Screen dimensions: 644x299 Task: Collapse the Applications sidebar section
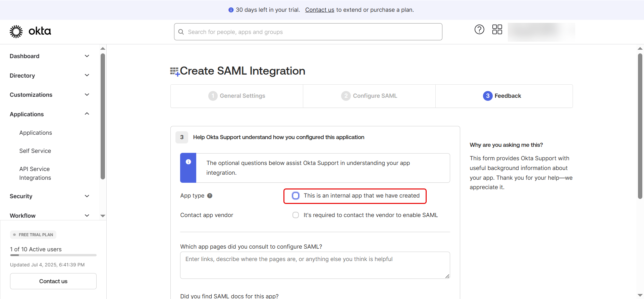point(87,114)
